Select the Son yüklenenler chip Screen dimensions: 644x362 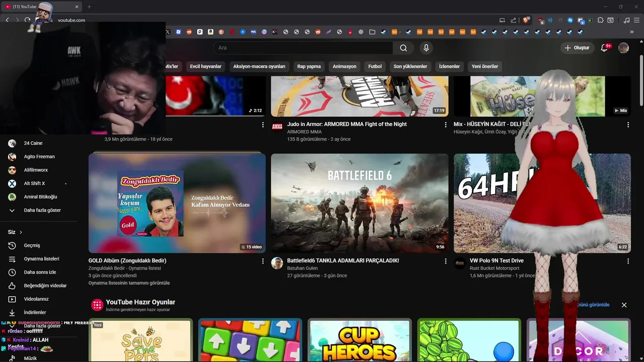[411, 66]
